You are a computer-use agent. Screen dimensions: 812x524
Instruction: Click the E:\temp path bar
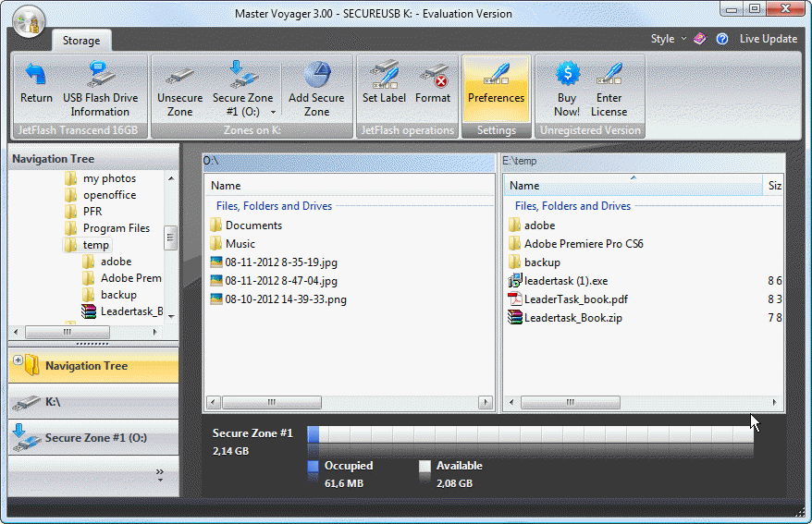[643, 162]
